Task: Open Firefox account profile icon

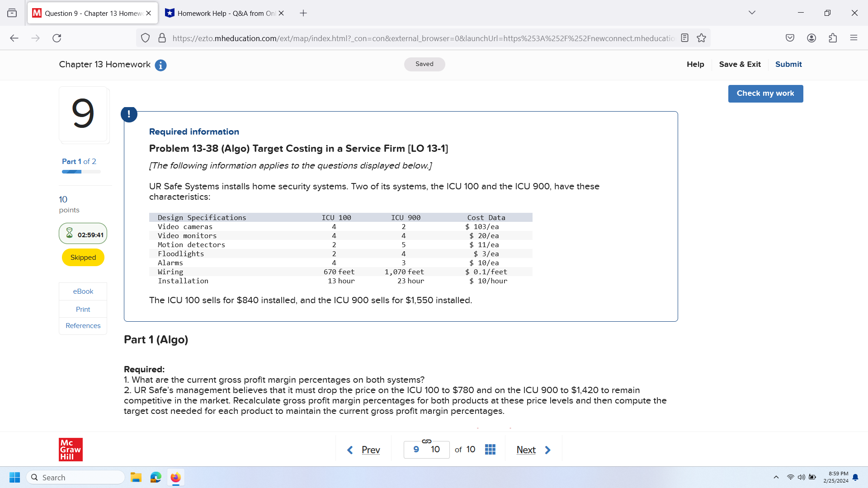Action: pos(811,38)
